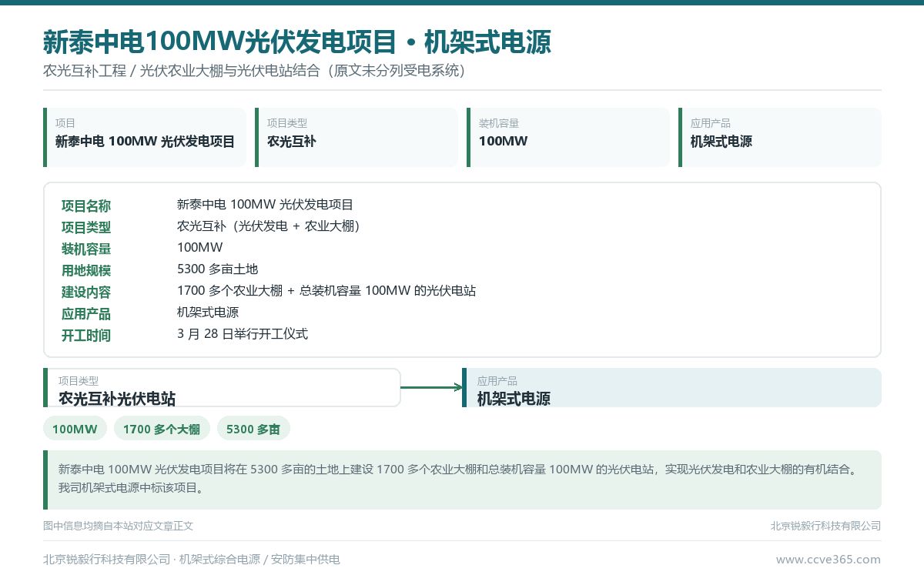The height and width of the screenshot is (585, 924).
Task: Click the table's 应用产品 value 机架式电源
Action: tap(208, 313)
